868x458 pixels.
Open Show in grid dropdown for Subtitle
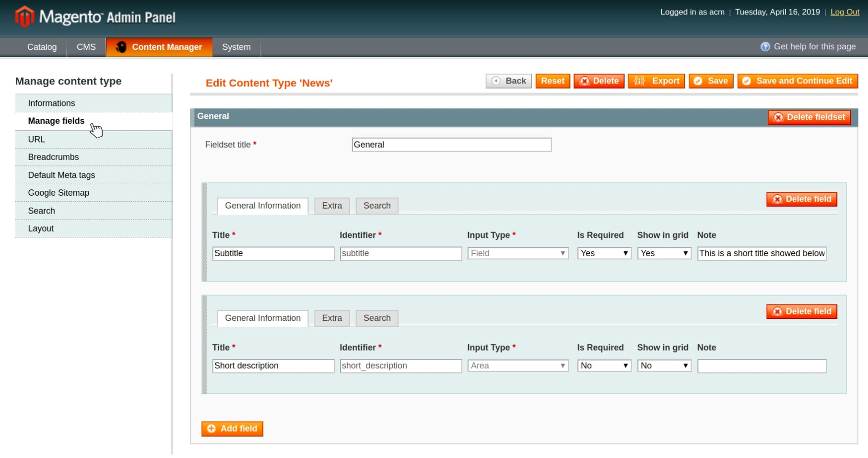click(664, 253)
